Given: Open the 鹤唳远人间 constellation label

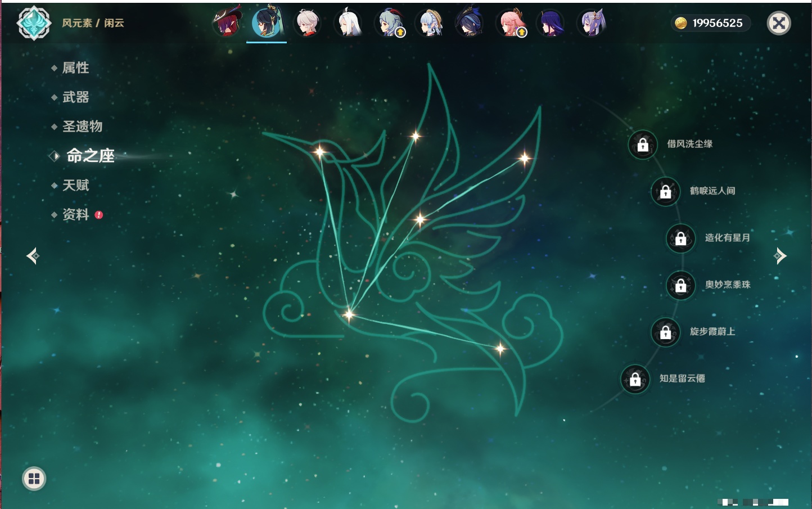Looking at the screenshot, I should [712, 191].
